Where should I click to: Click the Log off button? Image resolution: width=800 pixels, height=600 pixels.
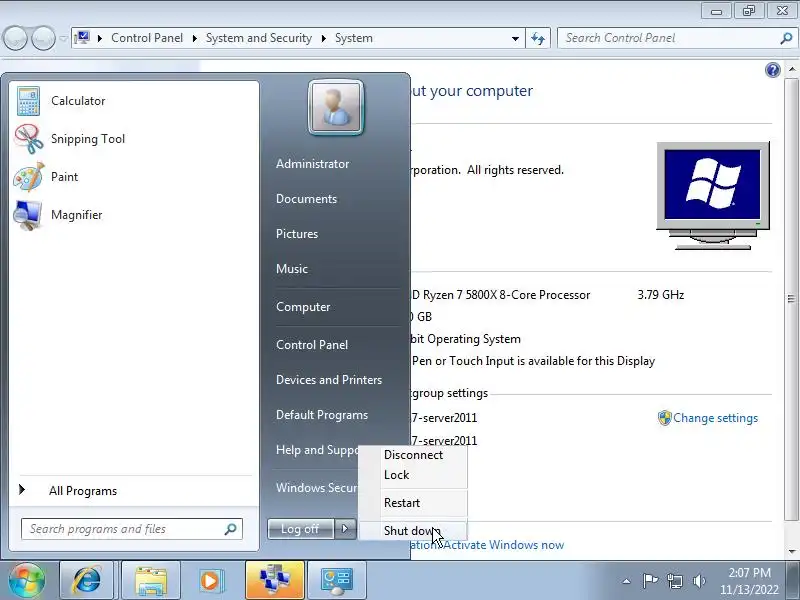point(301,529)
